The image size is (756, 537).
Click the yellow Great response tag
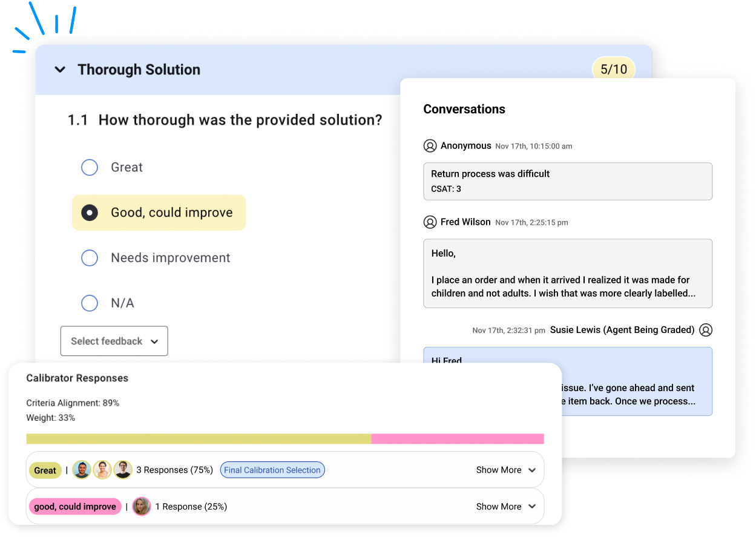pyautogui.click(x=45, y=470)
